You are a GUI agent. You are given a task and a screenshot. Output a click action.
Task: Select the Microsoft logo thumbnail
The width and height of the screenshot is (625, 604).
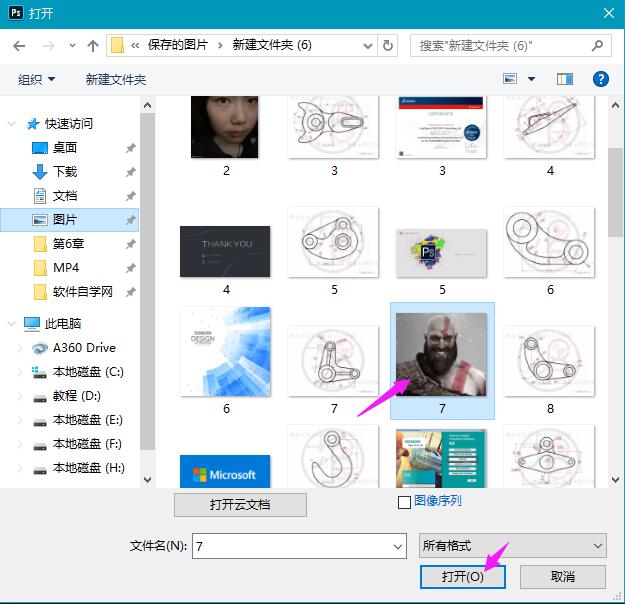click(x=225, y=471)
